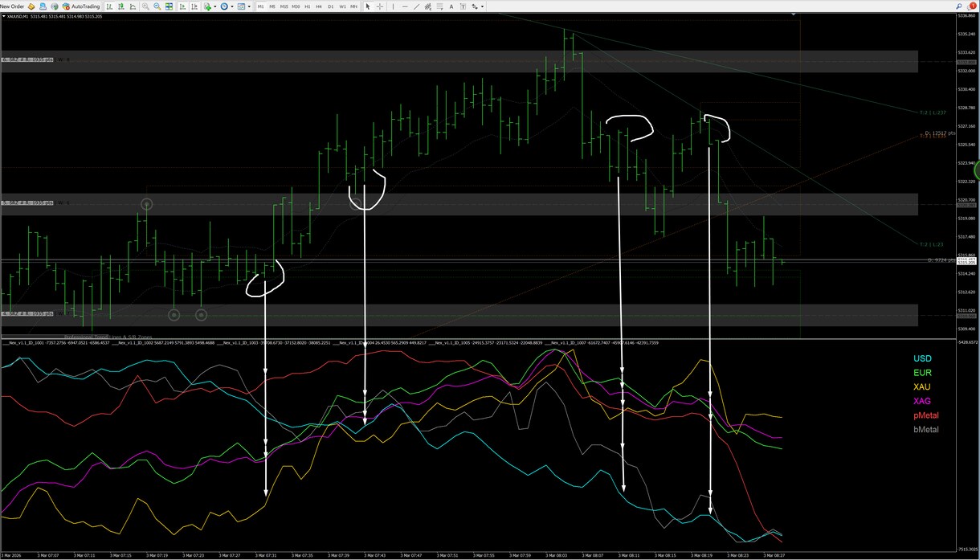Pick the horizontal line drawing tool
Screen dimensions: 980x560
coord(405,6)
